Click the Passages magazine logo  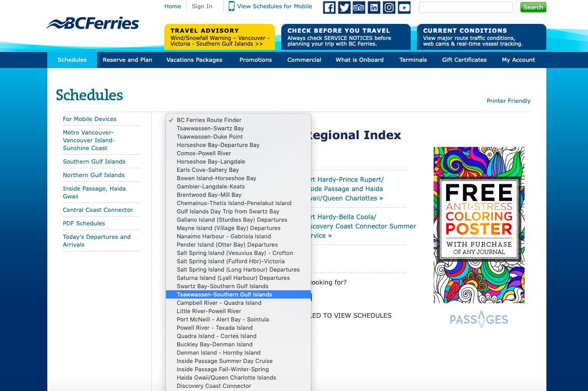point(479,319)
